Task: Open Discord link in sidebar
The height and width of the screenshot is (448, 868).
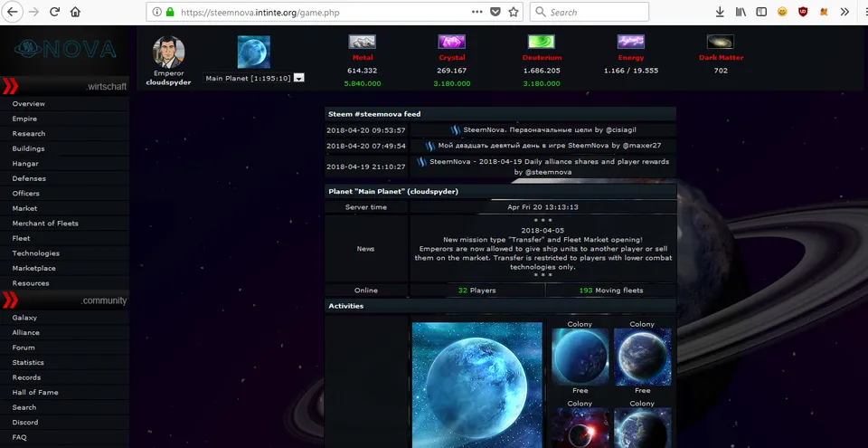Action: point(25,423)
